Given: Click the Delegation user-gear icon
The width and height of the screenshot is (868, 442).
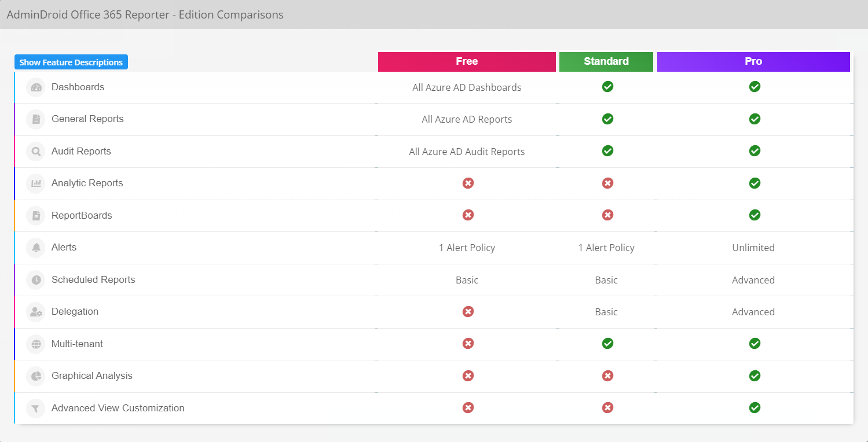Looking at the screenshot, I should [36, 312].
